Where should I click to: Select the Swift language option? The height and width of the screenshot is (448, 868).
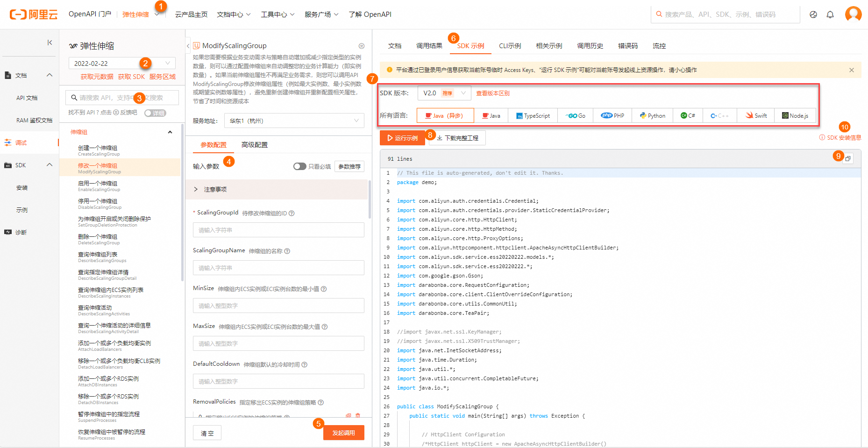(x=756, y=115)
